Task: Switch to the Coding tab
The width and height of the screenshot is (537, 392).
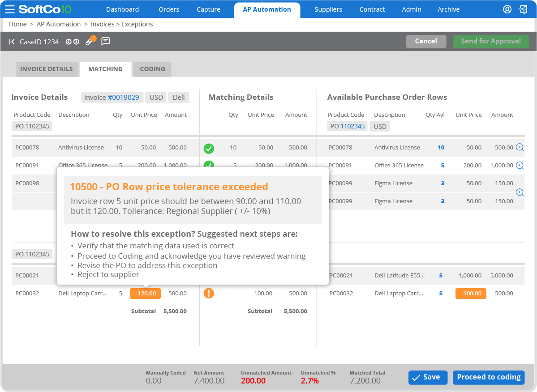Action: tap(152, 69)
